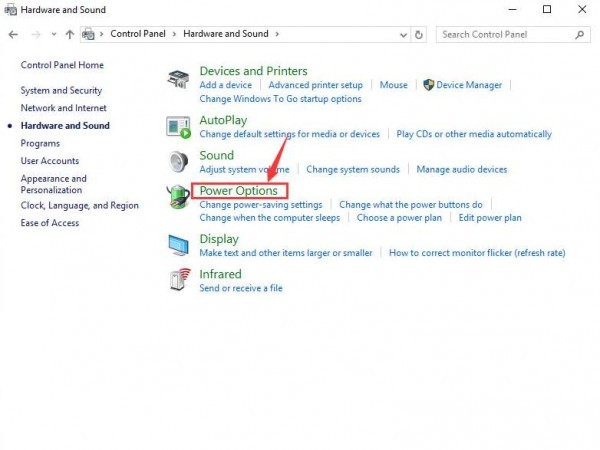This screenshot has width=600, height=450.
Task: Click the Devices and Printers icon
Action: 178,78
